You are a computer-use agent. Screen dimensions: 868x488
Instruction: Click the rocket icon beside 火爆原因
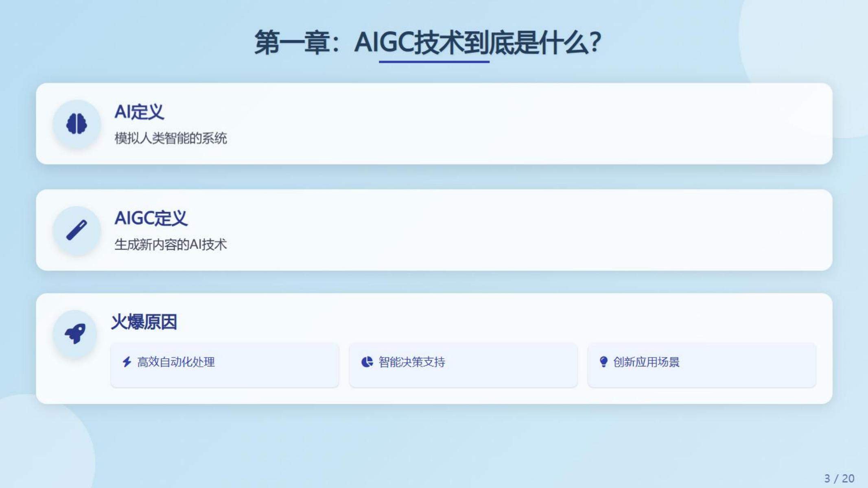(x=75, y=333)
